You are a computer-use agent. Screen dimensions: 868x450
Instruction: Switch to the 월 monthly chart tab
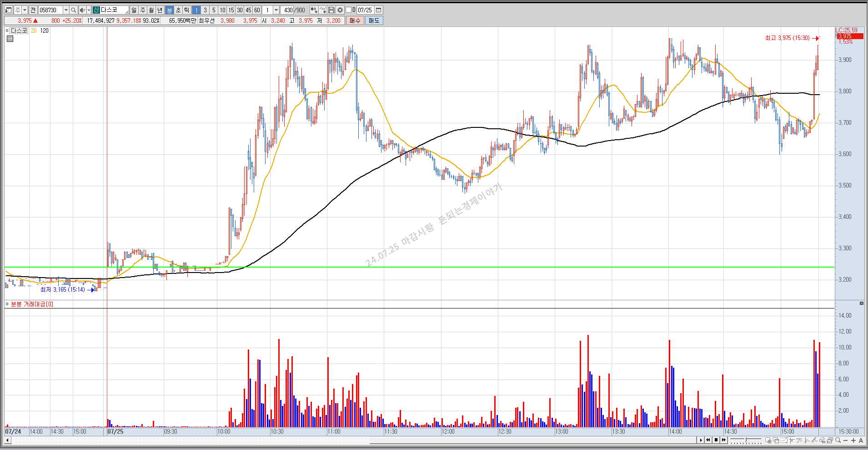151,10
